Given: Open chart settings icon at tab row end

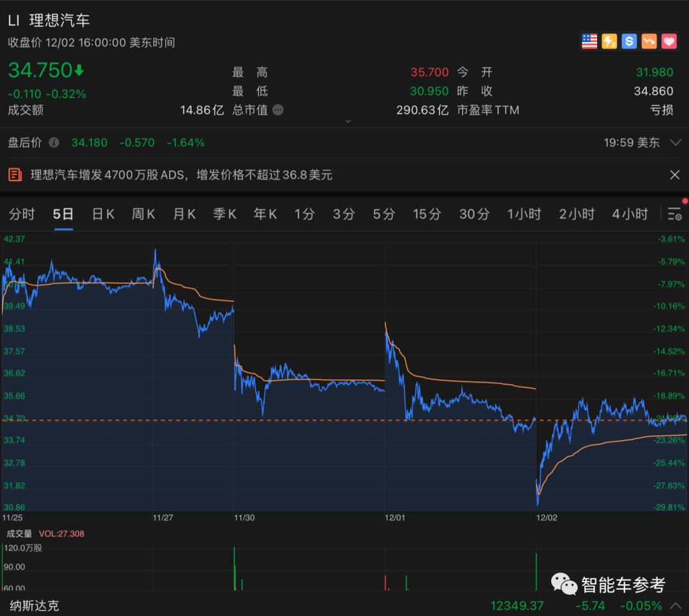Looking at the screenshot, I should click(x=675, y=214).
